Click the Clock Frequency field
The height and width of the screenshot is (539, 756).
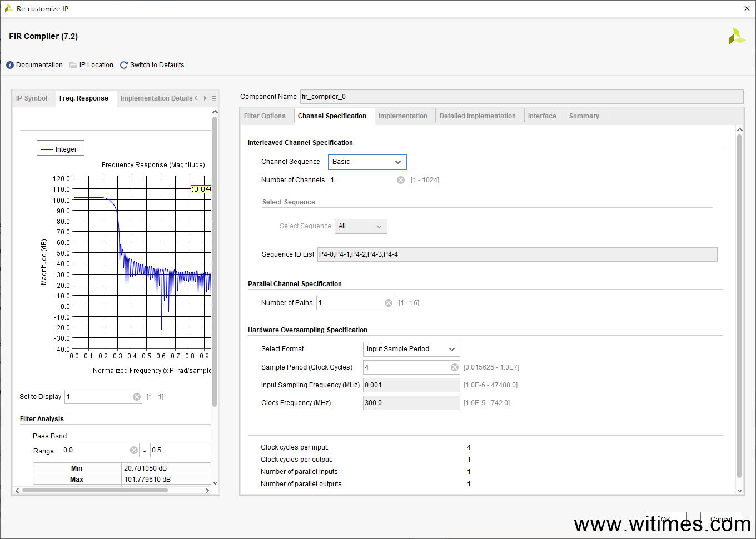coord(411,403)
